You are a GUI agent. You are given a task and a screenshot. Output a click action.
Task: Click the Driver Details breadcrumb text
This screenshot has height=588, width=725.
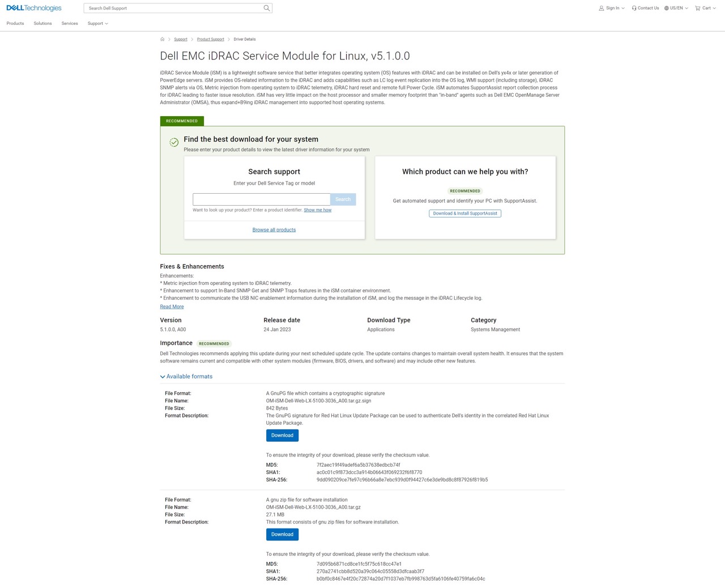pyautogui.click(x=245, y=39)
